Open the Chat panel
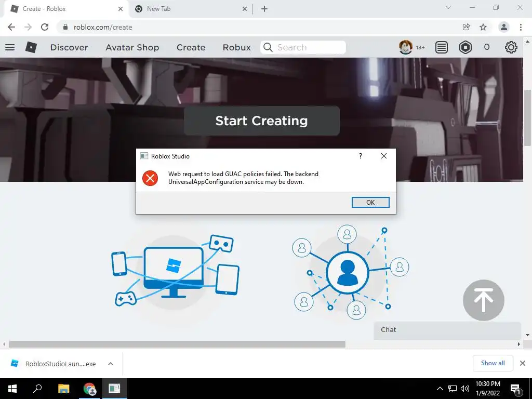The width and height of the screenshot is (532, 399). click(x=447, y=330)
